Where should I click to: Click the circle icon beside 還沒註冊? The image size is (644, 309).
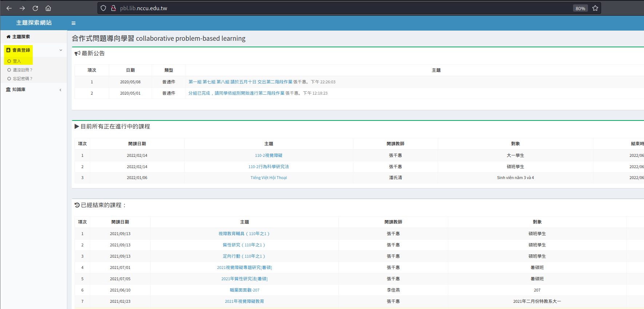click(x=9, y=70)
